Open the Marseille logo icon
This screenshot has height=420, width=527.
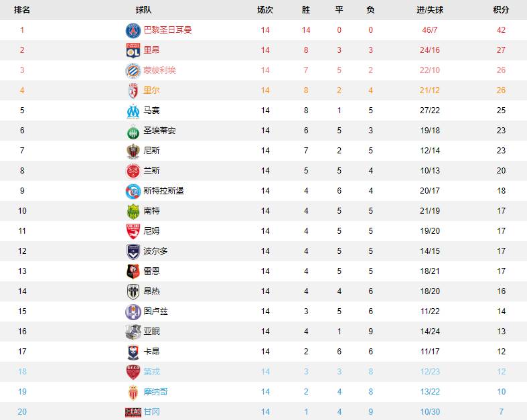133,111
